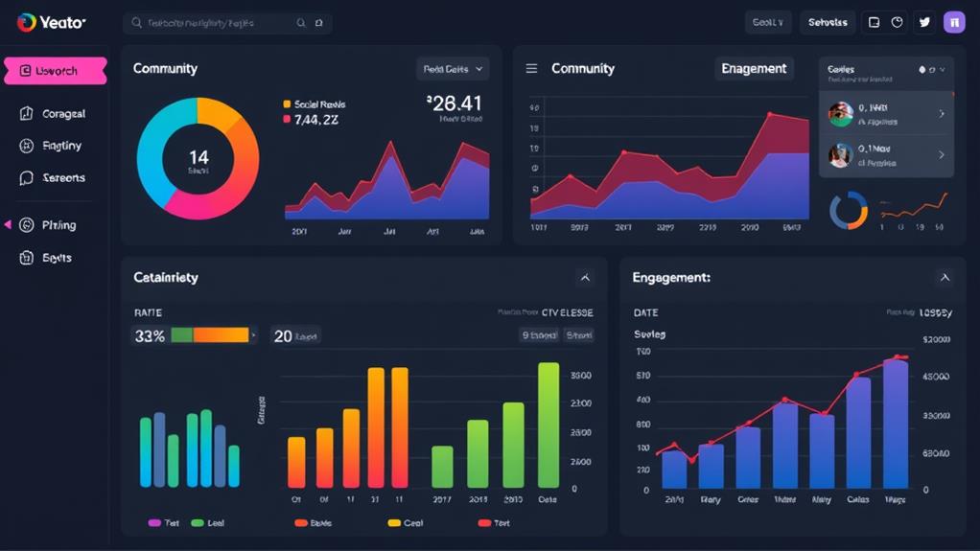Image resolution: width=980 pixels, height=551 pixels.
Task: Click the clock icon in top bar
Action: (897, 22)
